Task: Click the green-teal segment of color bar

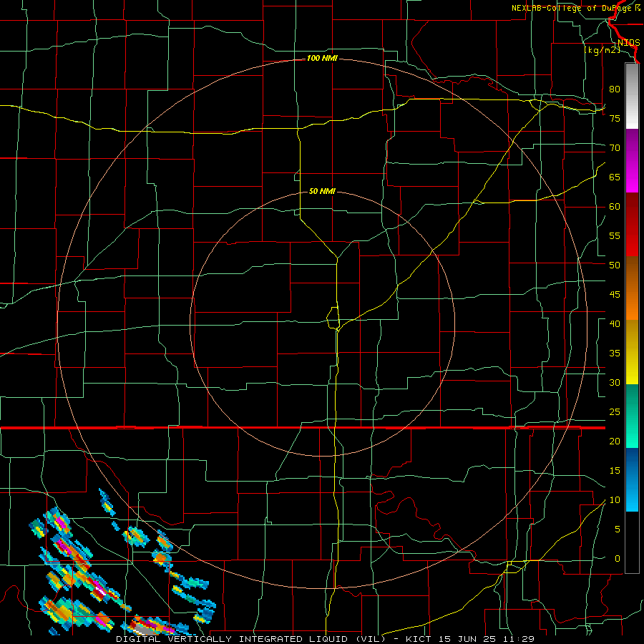Action: click(x=632, y=416)
